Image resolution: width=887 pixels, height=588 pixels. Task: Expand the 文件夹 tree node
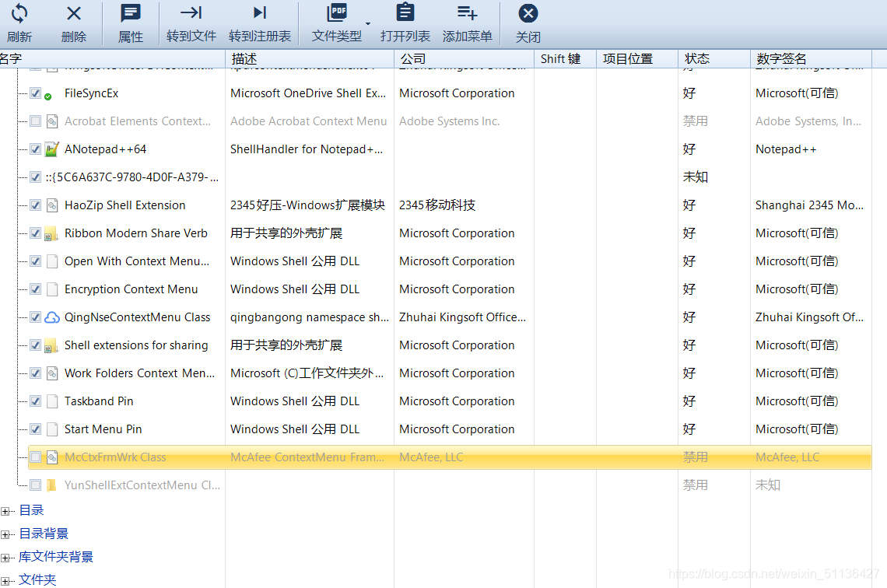(5, 581)
